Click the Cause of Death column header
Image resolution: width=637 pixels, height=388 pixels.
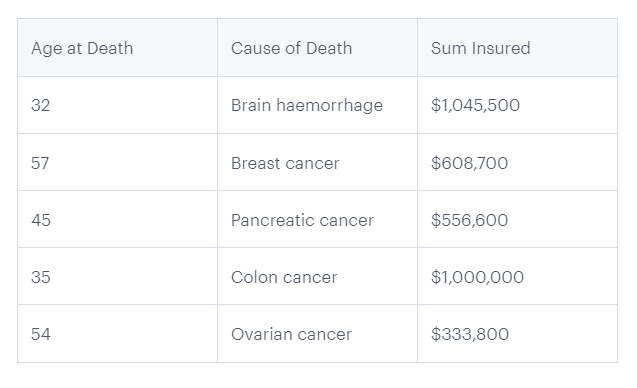pos(317,48)
